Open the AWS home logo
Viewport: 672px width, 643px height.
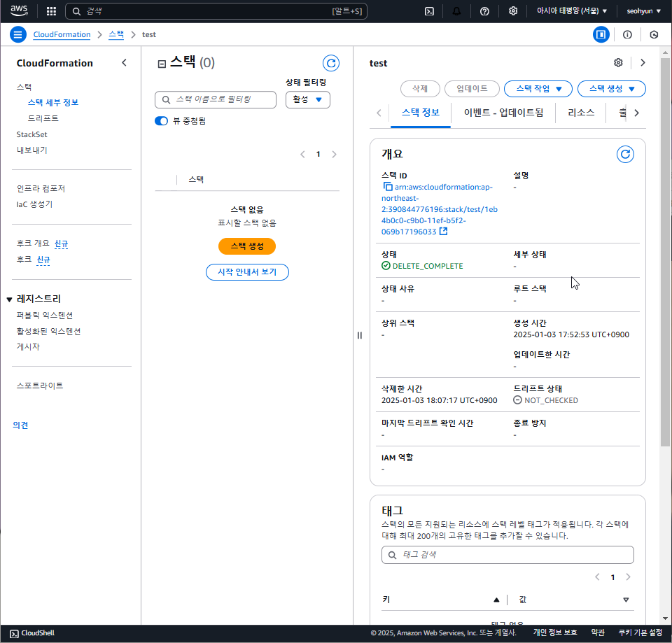(19, 10)
